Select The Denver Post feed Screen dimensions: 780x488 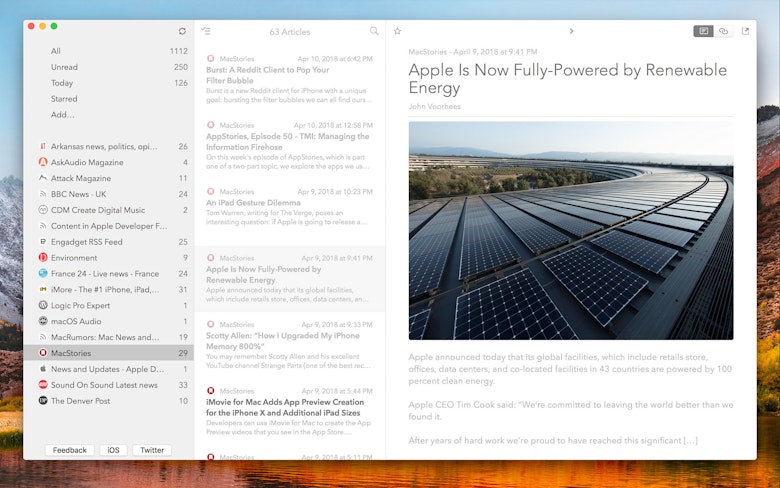[108, 401]
